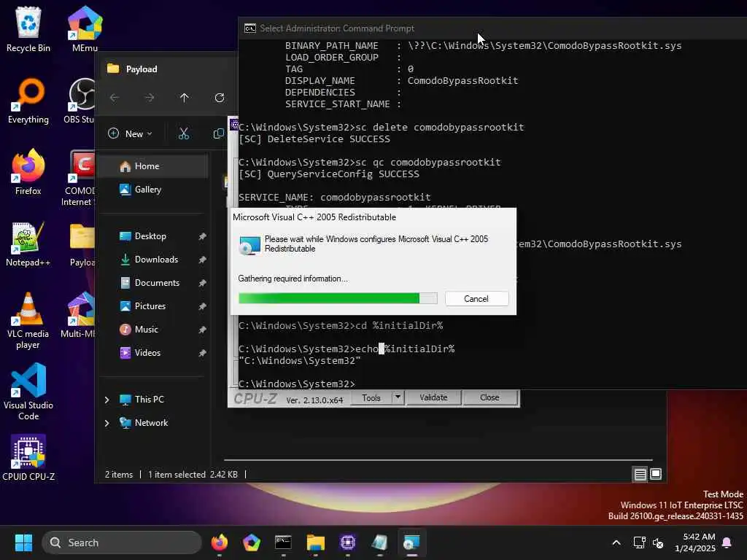The height and width of the screenshot is (560, 747).
Task: Launch Firefox from the desktop
Action: click(x=28, y=172)
